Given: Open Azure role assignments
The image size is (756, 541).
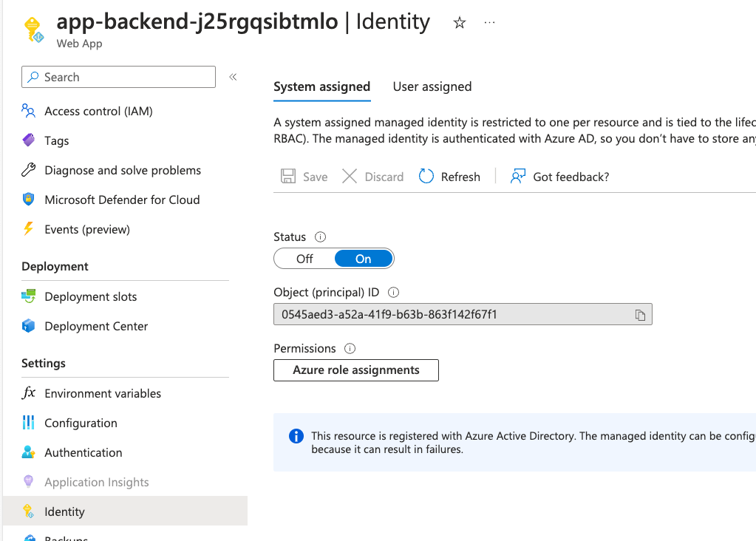Looking at the screenshot, I should pos(355,370).
